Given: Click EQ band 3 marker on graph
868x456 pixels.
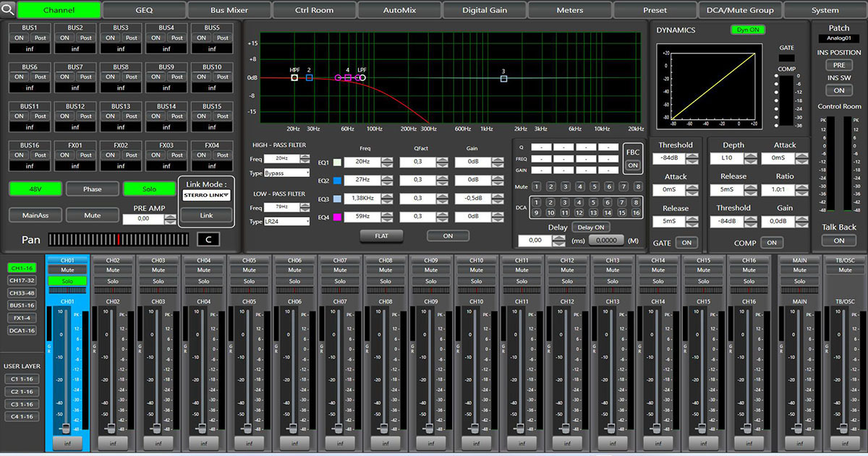Looking at the screenshot, I should tap(503, 78).
